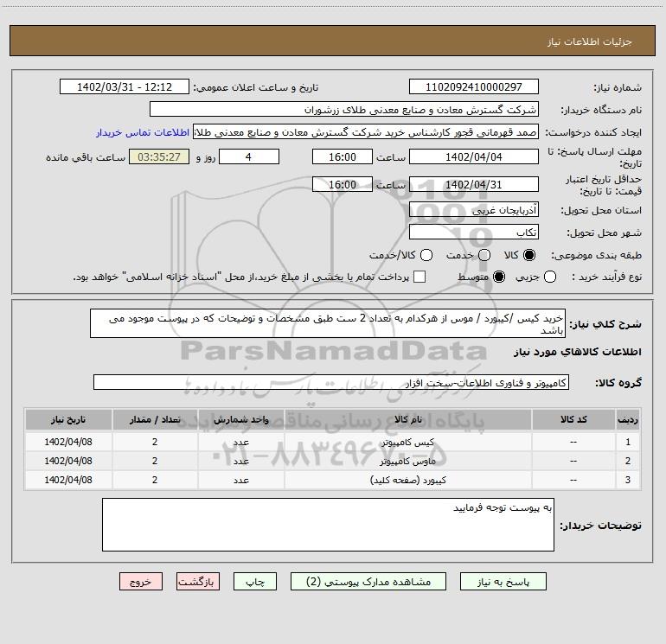Click the ردیف column header
666x644 pixels.
[628, 419]
